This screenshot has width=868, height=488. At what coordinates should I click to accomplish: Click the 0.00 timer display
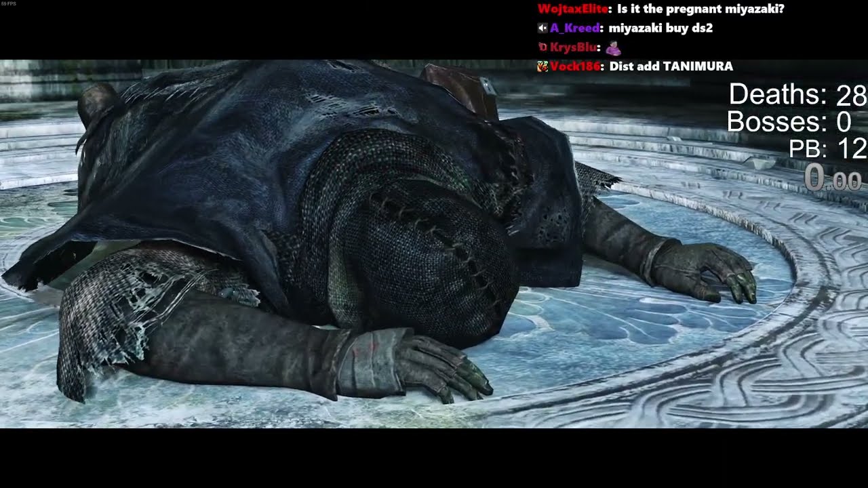[833, 178]
